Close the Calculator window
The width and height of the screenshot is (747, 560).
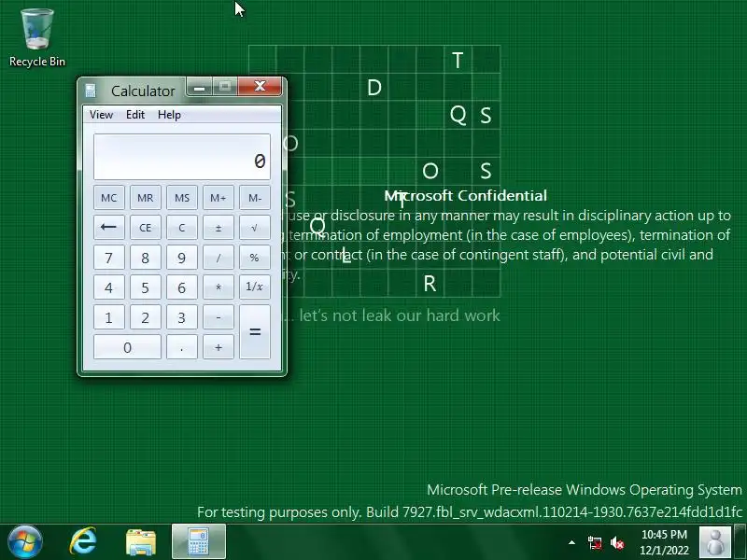tap(260, 87)
